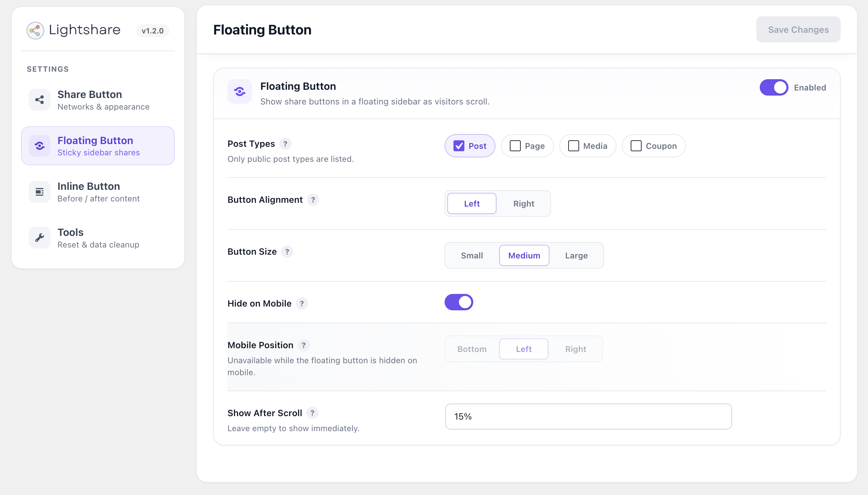Click the 'Show After Scroll' label
The height and width of the screenshot is (495, 868).
pyautogui.click(x=265, y=413)
